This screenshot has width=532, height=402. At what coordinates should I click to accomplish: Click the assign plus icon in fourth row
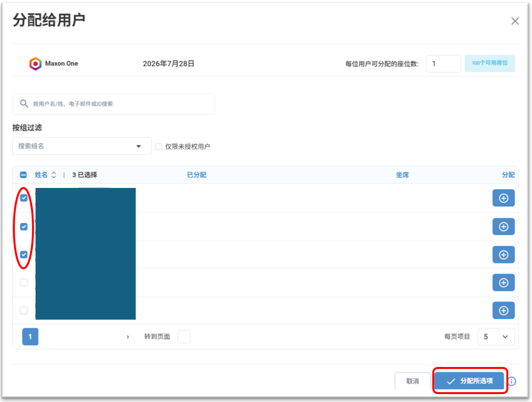coord(503,283)
